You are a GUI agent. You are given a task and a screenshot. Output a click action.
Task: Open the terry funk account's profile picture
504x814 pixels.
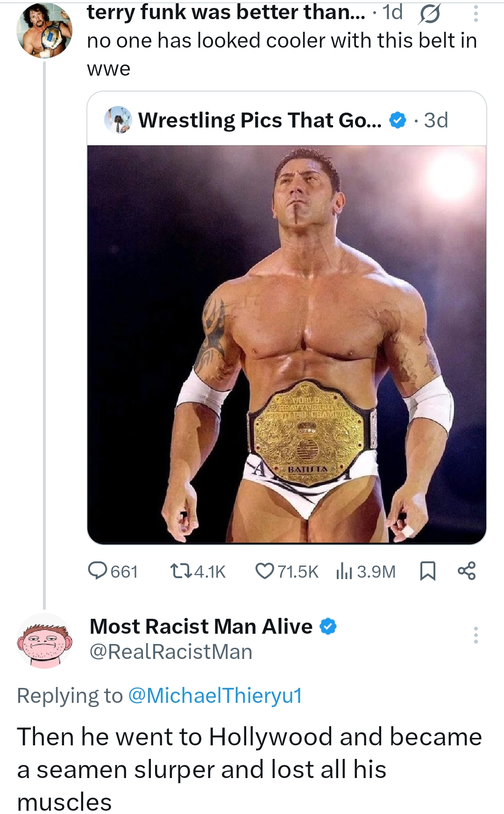pyautogui.click(x=44, y=31)
